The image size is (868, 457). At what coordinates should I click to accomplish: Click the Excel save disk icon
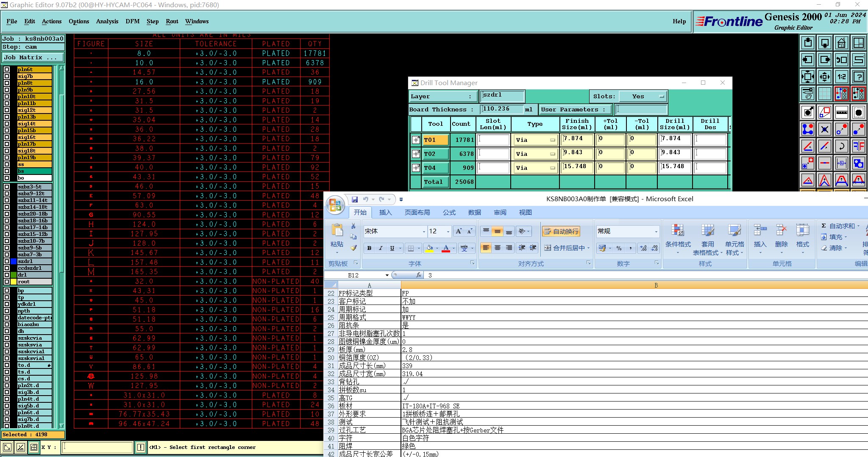point(355,199)
